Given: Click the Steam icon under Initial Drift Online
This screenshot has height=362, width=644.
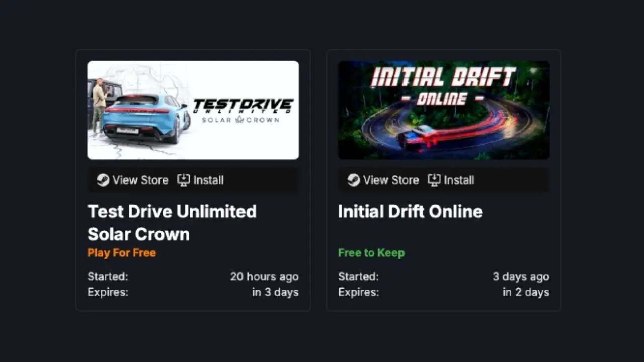Looking at the screenshot, I should pyautogui.click(x=353, y=180).
